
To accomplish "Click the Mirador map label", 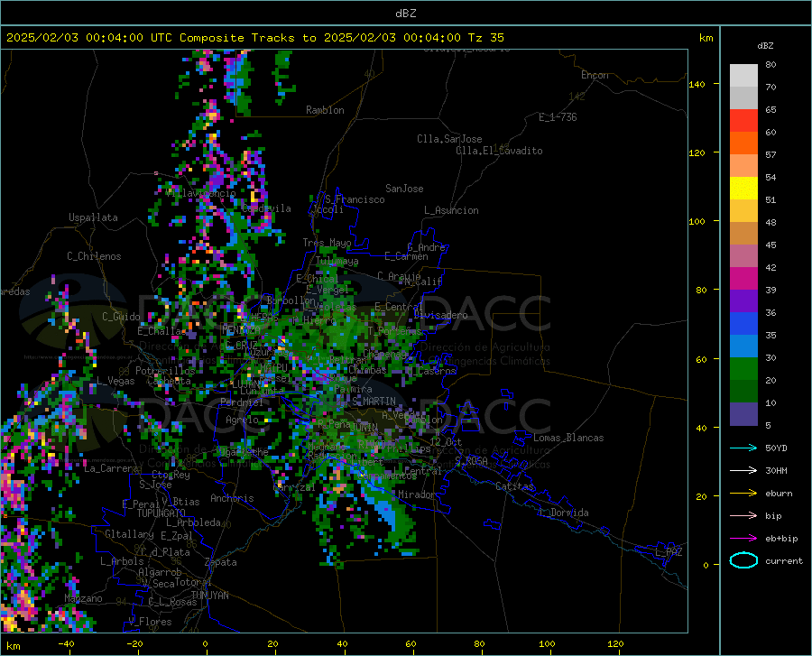I will (x=416, y=494).
